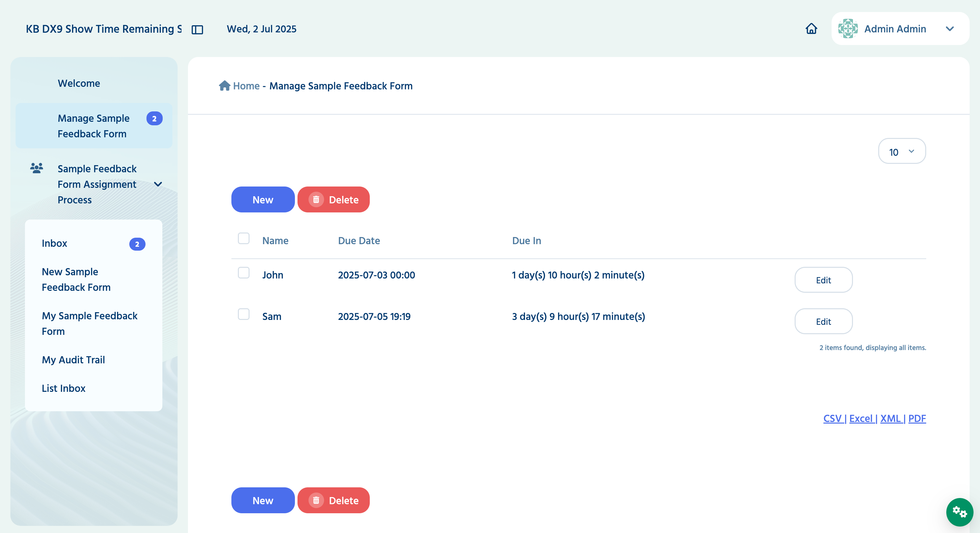The image size is (980, 533).
Task: Click the top Delete button
Action: pyautogui.click(x=334, y=199)
